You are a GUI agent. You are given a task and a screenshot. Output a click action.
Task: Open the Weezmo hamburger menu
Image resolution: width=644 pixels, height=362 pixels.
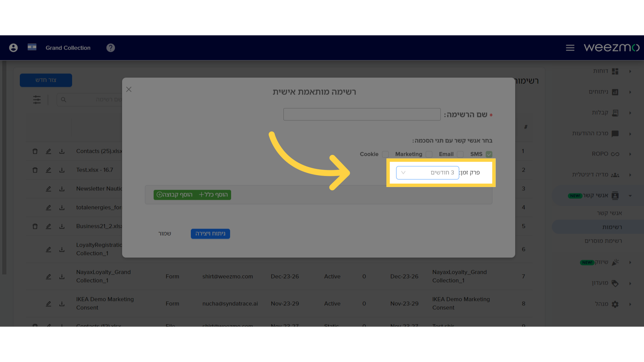click(570, 48)
